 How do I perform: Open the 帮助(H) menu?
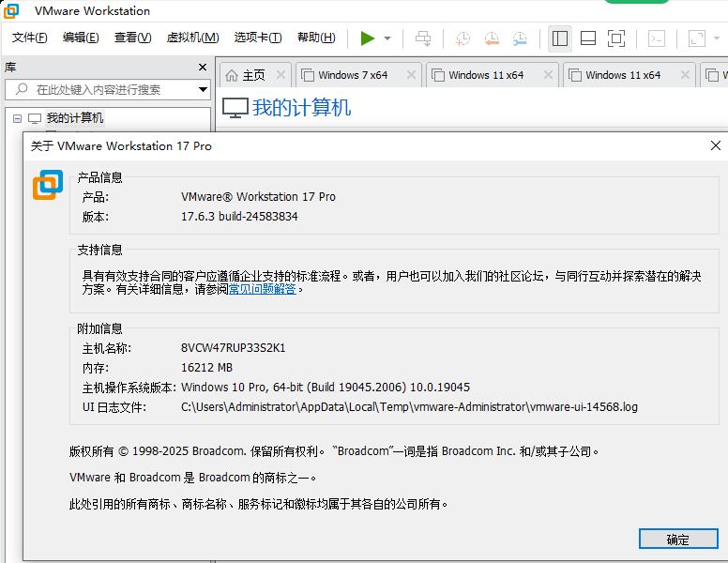click(x=316, y=38)
